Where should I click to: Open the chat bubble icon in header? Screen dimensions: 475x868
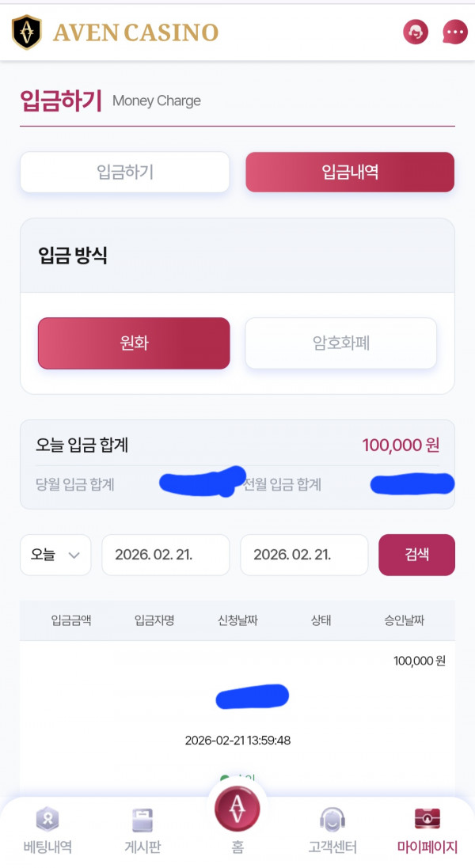(454, 32)
